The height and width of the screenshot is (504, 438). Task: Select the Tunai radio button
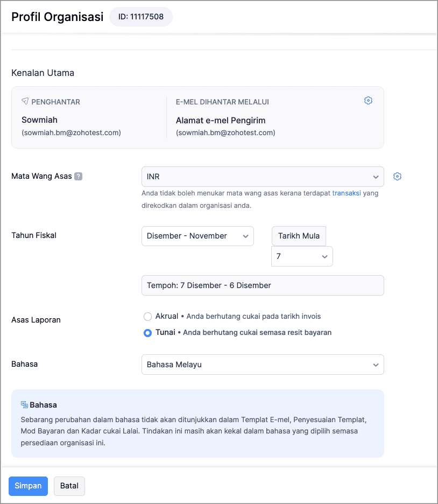coord(148,333)
